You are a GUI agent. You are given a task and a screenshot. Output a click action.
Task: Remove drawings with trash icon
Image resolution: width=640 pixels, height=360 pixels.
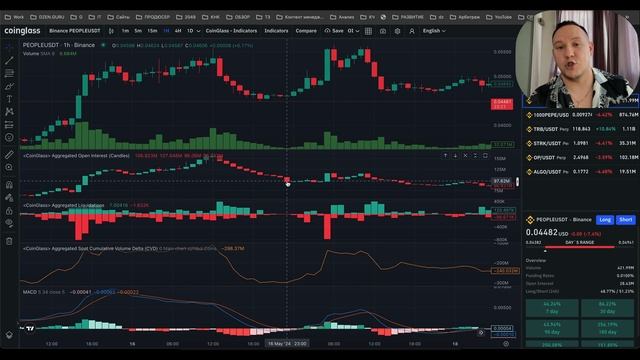pyautogui.click(x=9, y=241)
